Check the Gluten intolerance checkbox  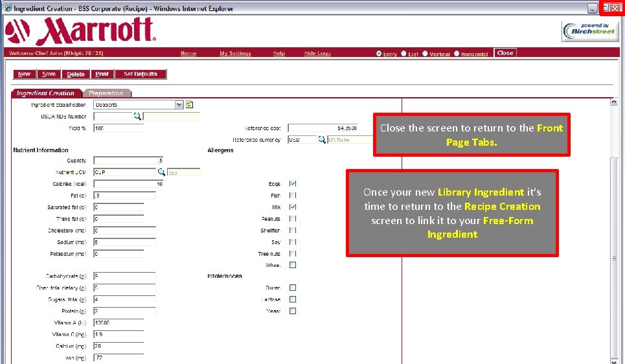(x=293, y=288)
